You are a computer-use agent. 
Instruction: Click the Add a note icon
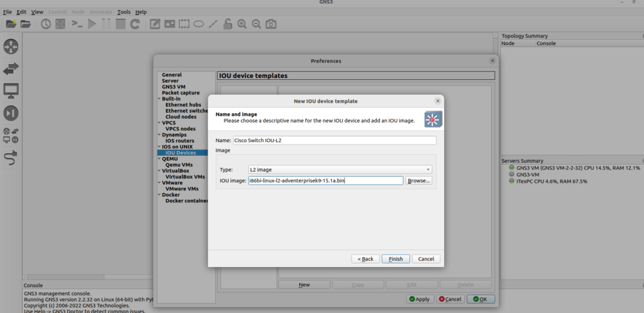pos(155,24)
